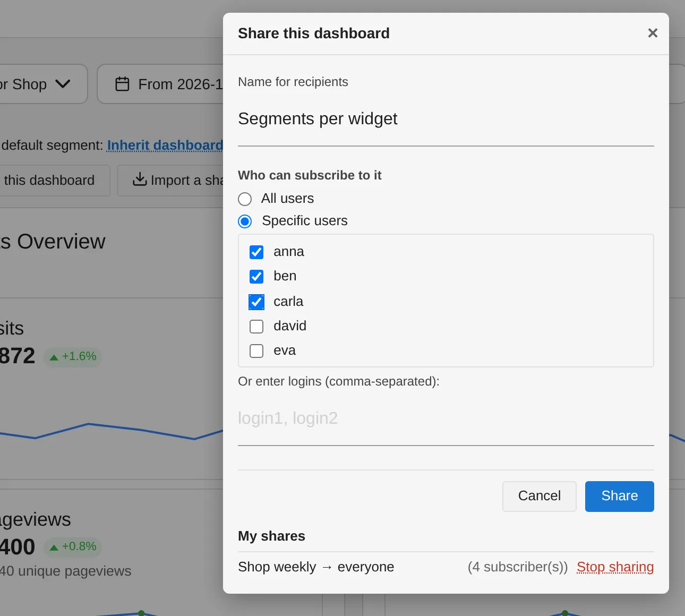Screen dimensions: 685x616
Task: Click the blue Share button
Action: (620, 496)
